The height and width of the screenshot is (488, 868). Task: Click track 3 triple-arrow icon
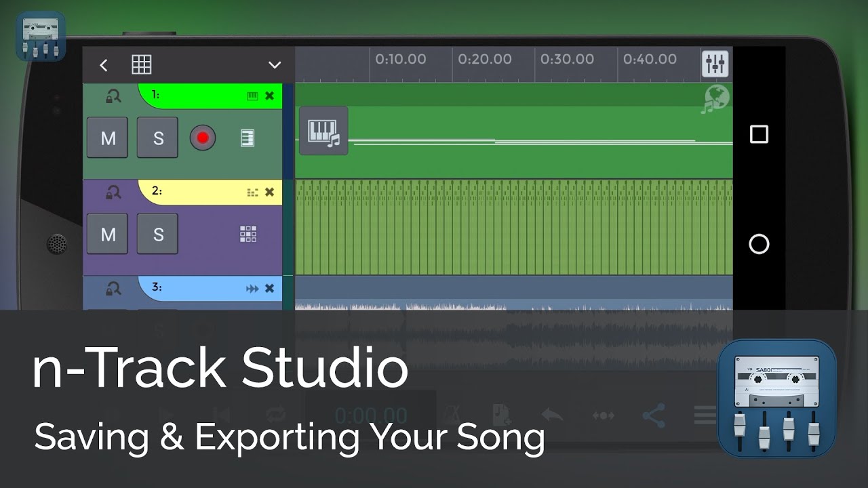252,289
